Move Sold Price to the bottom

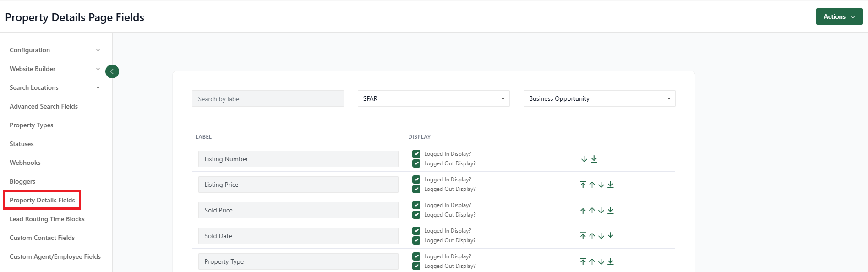611,210
